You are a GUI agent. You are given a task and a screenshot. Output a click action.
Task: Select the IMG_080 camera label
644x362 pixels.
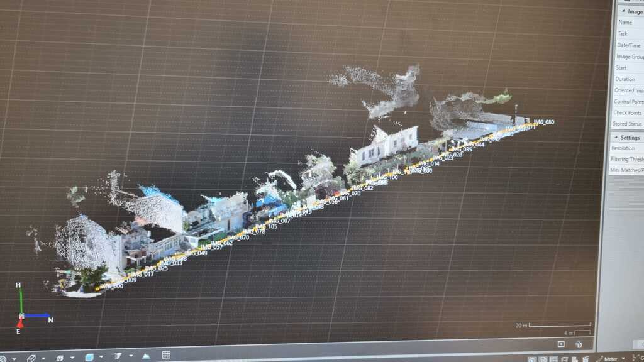[x=544, y=122]
